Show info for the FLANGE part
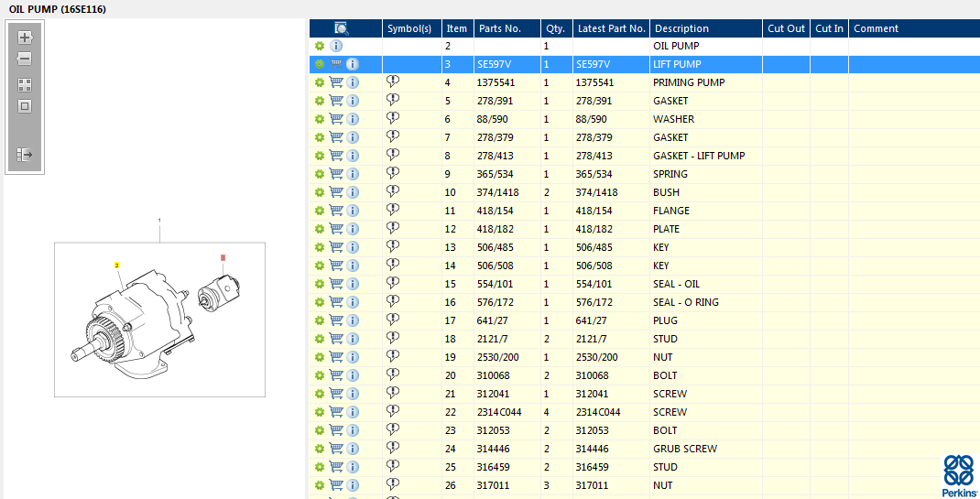 point(353,211)
